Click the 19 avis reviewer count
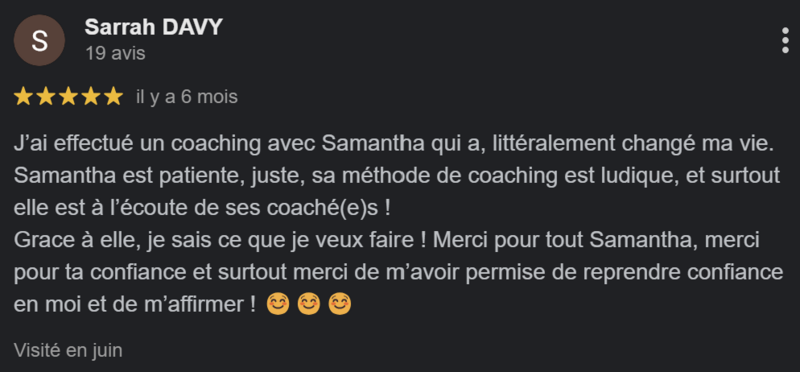The height and width of the screenshot is (372, 800). tap(115, 53)
